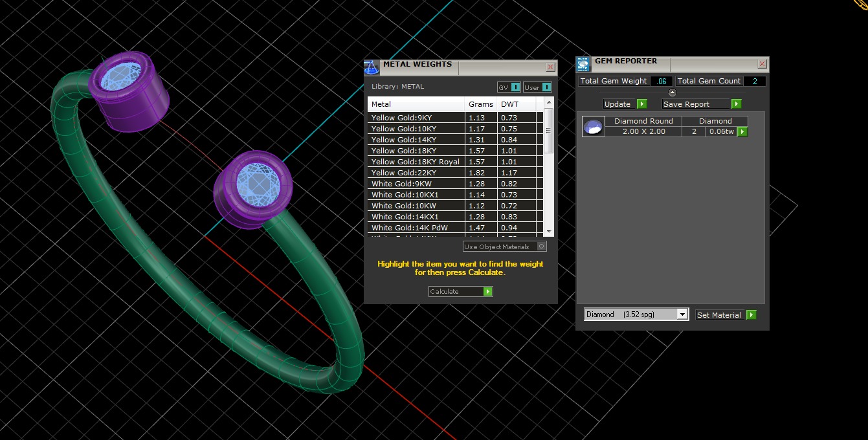Select White Gold:14KX1 row
868x440 pixels.
click(x=455, y=217)
